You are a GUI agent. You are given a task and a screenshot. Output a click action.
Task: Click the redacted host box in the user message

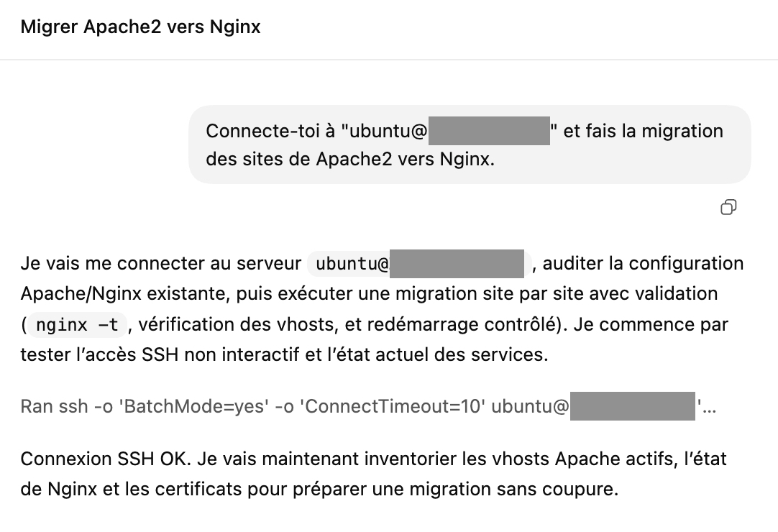489,132
